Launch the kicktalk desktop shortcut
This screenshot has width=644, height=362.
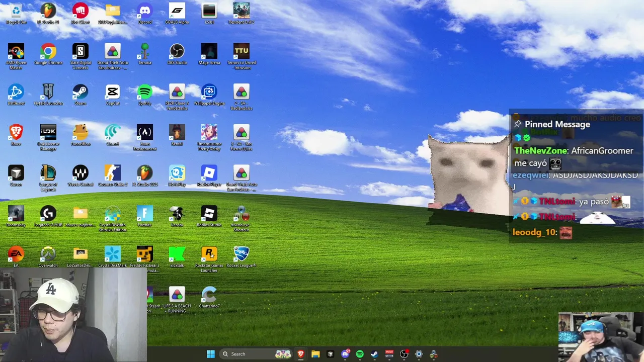[x=177, y=257]
